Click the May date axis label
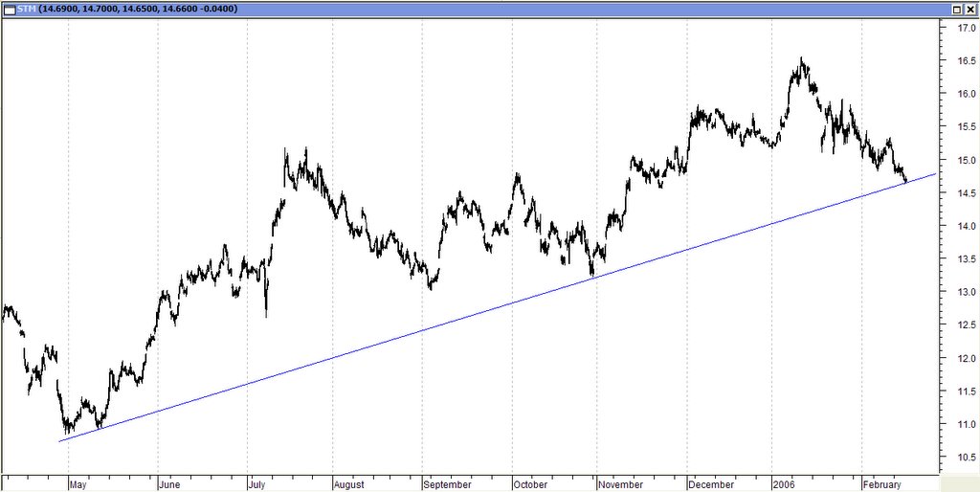980x492 pixels. pyautogui.click(x=78, y=484)
